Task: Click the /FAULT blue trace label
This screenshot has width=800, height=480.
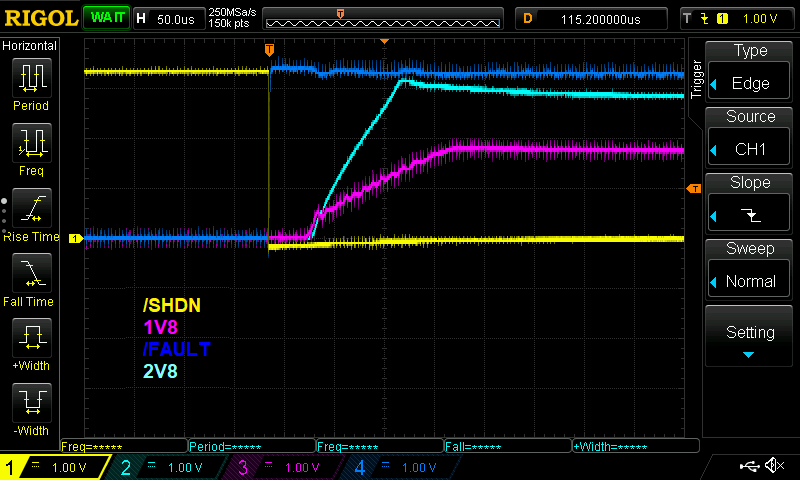Action: [x=177, y=349]
